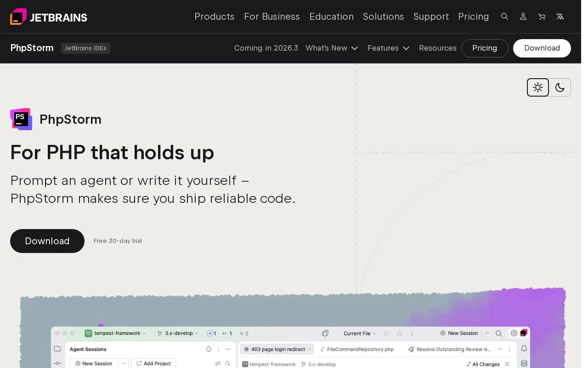Click New Session button in Agent Sessions panel

[94, 363]
